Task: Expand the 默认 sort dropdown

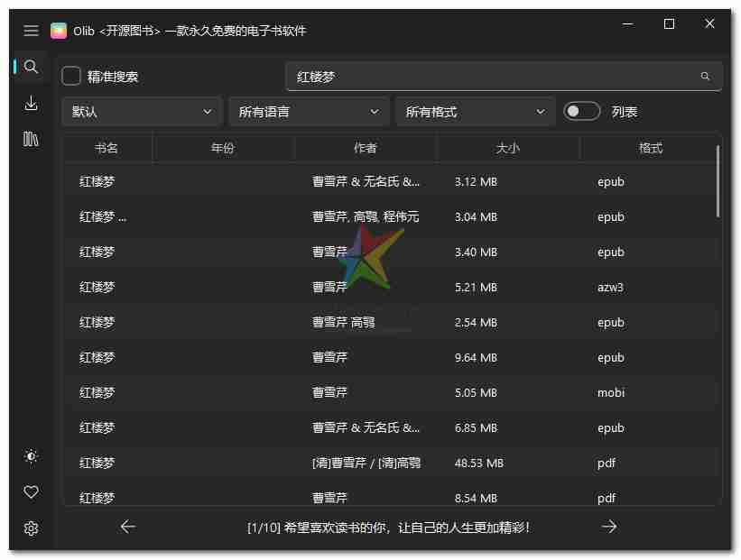Action: (x=142, y=112)
